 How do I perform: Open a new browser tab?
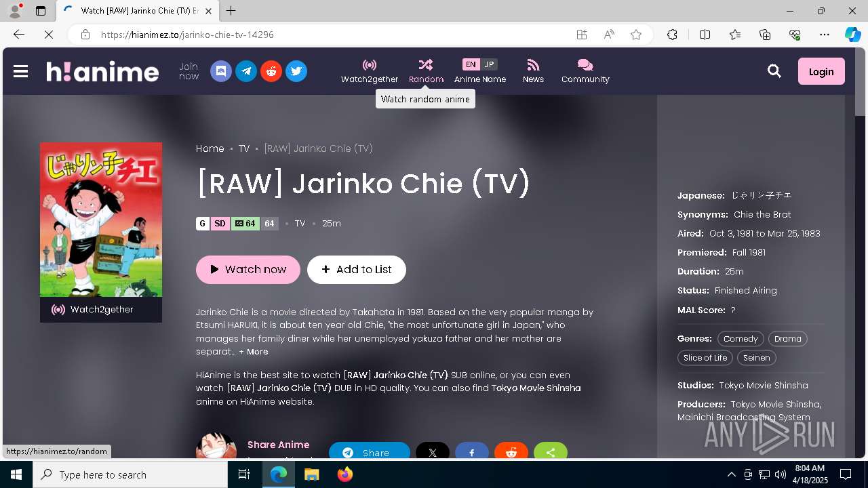[x=231, y=11]
